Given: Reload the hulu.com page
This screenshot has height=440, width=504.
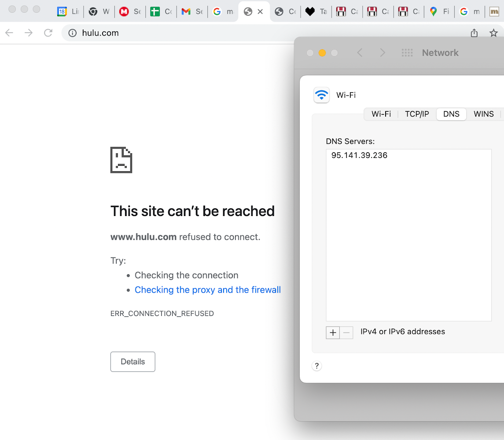Looking at the screenshot, I should 48,33.
